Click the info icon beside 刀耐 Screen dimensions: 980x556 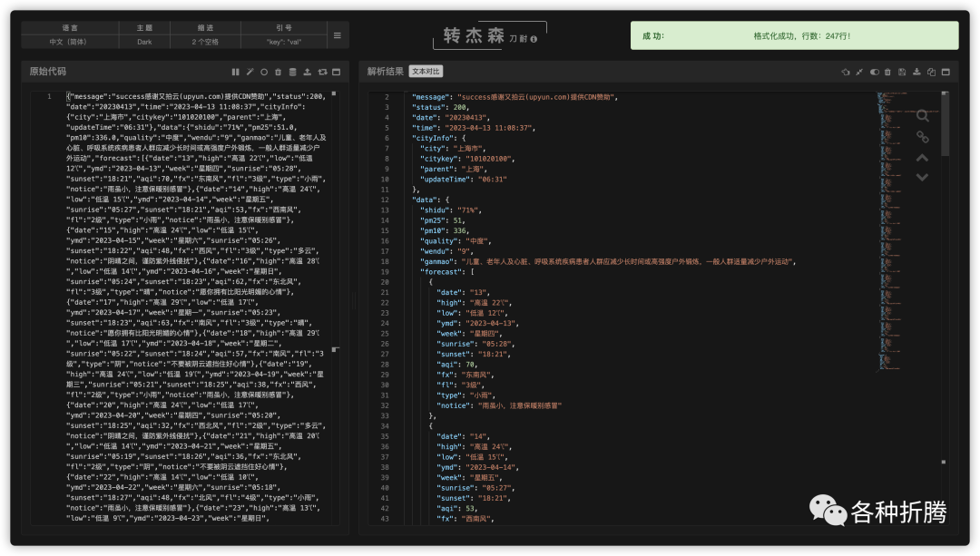pyautogui.click(x=534, y=39)
